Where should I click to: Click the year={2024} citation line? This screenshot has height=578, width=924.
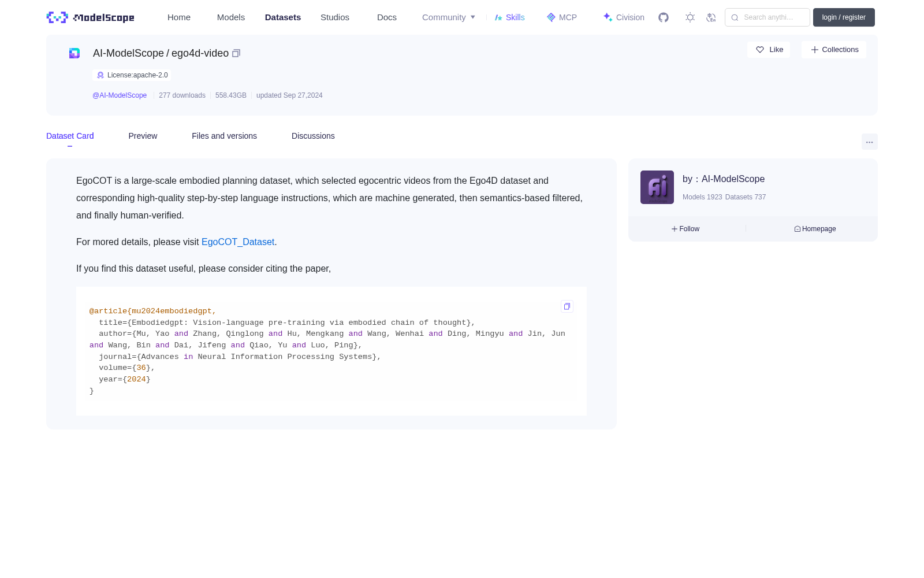click(x=124, y=379)
